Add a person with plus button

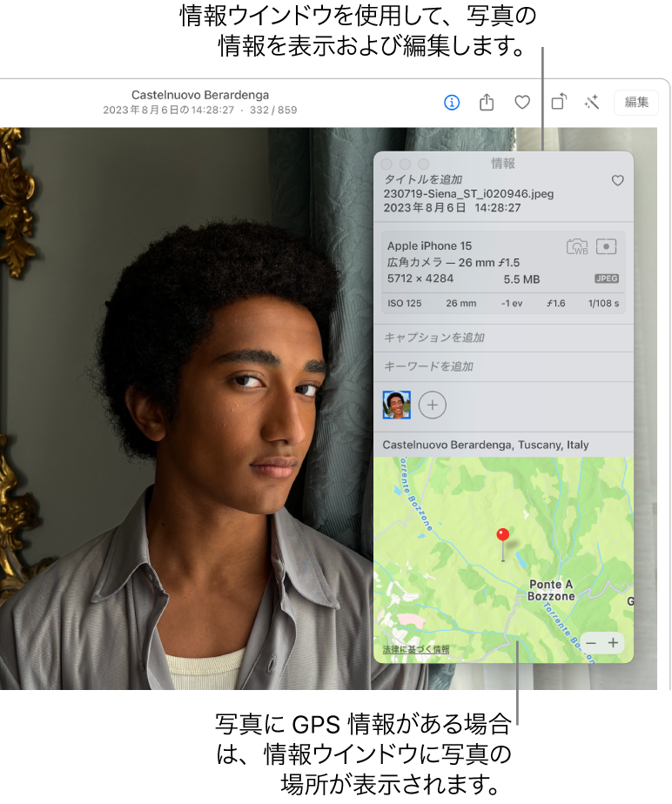click(x=433, y=405)
